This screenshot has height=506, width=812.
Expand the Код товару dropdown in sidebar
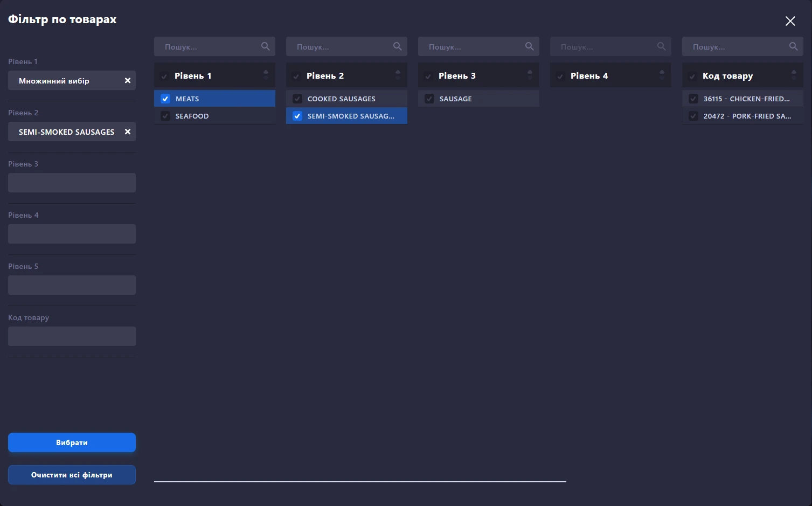point(72,336)
